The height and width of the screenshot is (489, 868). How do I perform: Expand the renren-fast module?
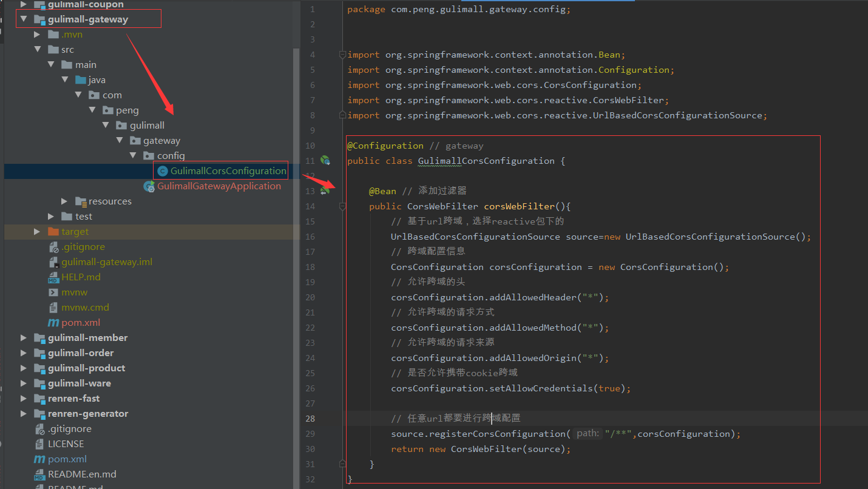click(x=24, y=398)
